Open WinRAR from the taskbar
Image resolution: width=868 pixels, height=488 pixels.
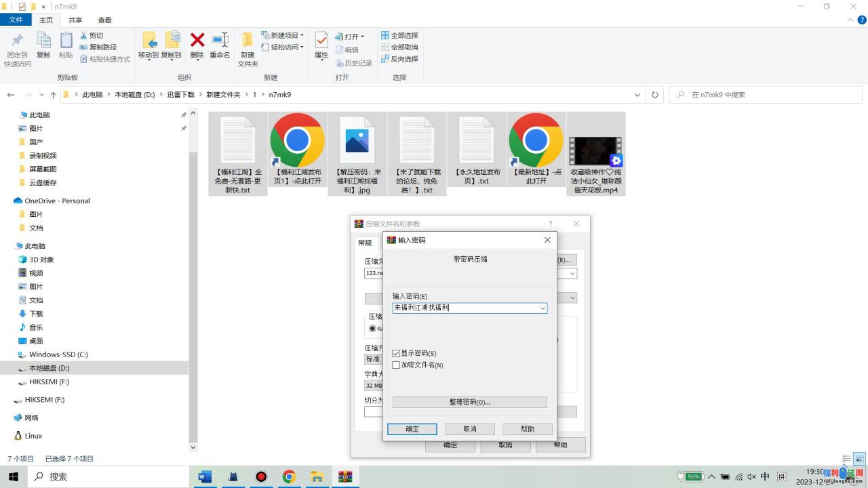point(345,476)
